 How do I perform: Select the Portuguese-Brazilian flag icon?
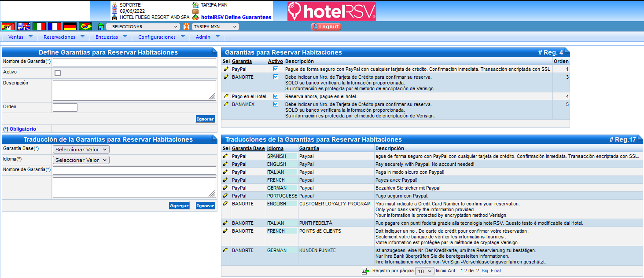[85, 26]
